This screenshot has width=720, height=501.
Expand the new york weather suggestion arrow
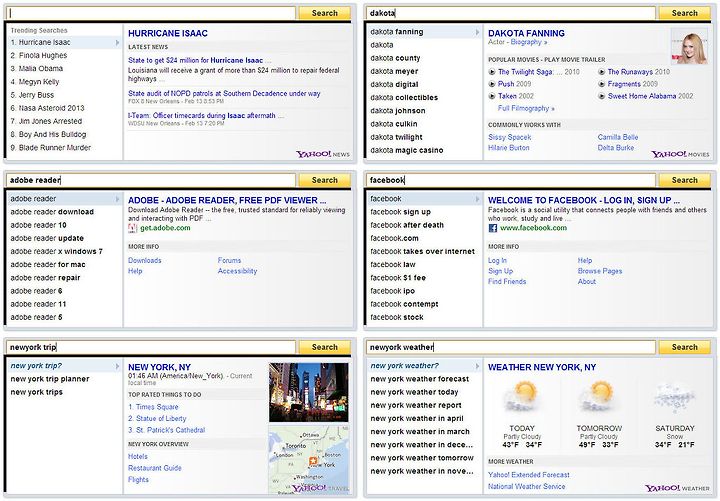coord(478,366)
